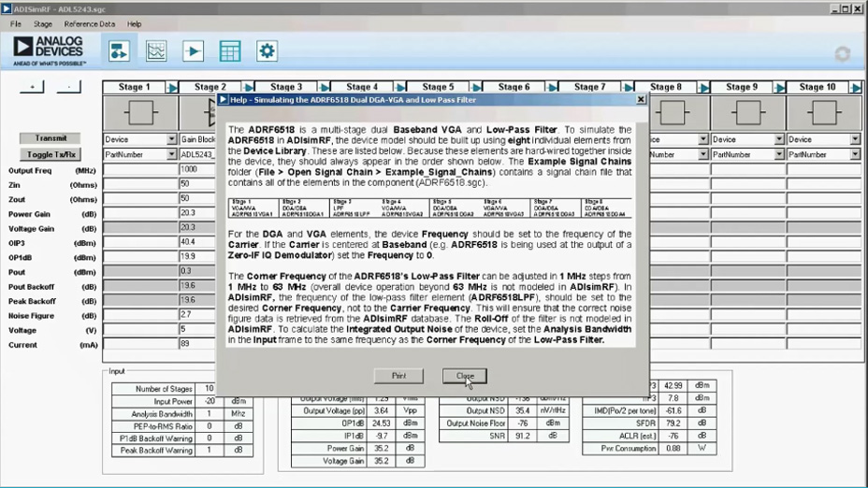
Task: Click the arrow next to Stage 2
Action: coord(249,88)
